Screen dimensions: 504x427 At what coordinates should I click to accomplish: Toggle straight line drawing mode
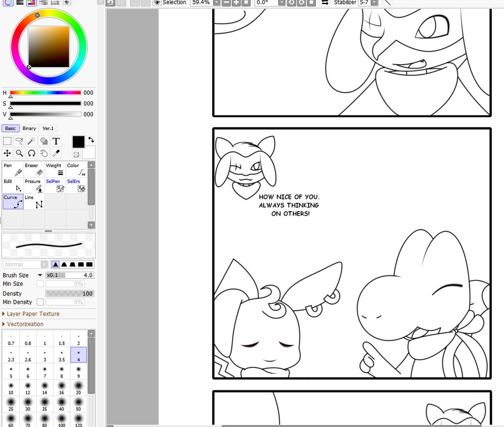(x=387, y=3)
